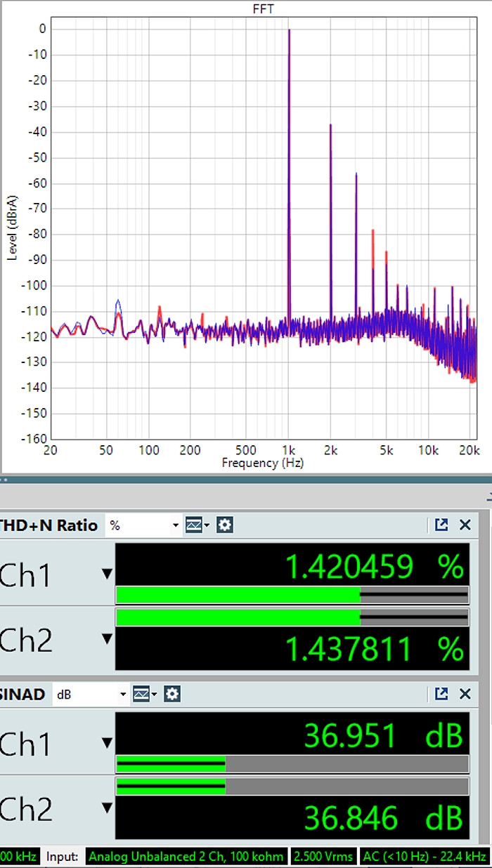Expand Ch1 arrow in THD+N Ratio meter

107,574
